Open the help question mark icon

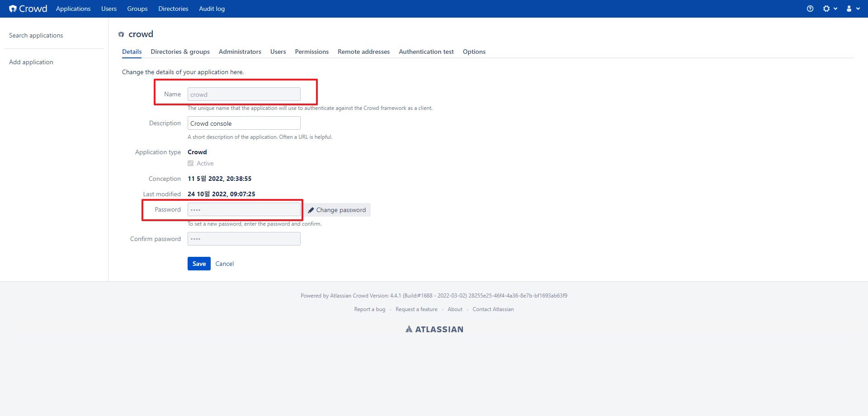[810, 9]
